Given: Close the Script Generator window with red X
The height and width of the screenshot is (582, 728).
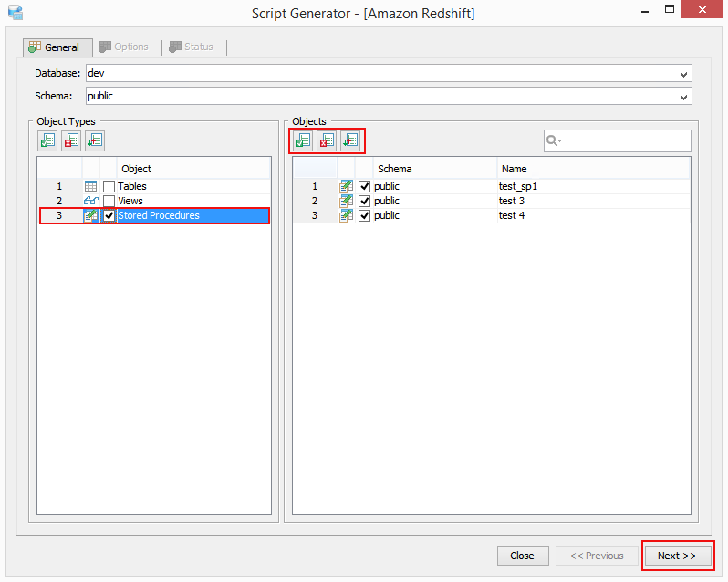Looking at the screenshot, I should pos(702,10).
